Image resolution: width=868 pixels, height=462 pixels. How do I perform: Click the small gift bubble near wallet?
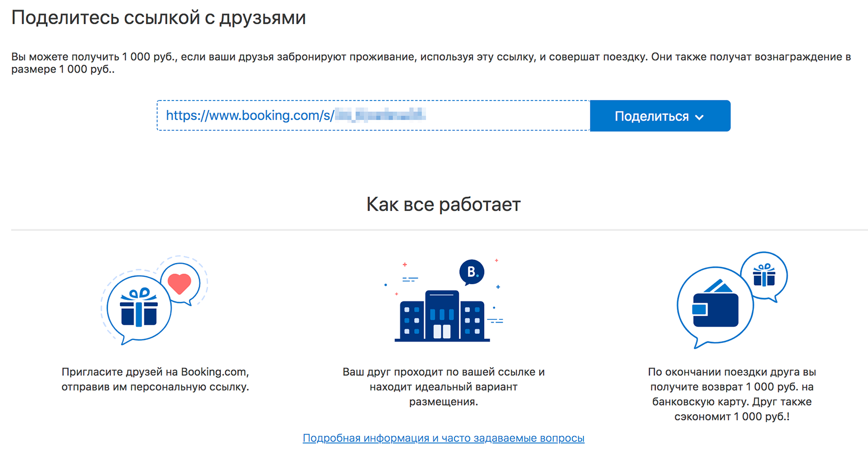tap(764, 276)
